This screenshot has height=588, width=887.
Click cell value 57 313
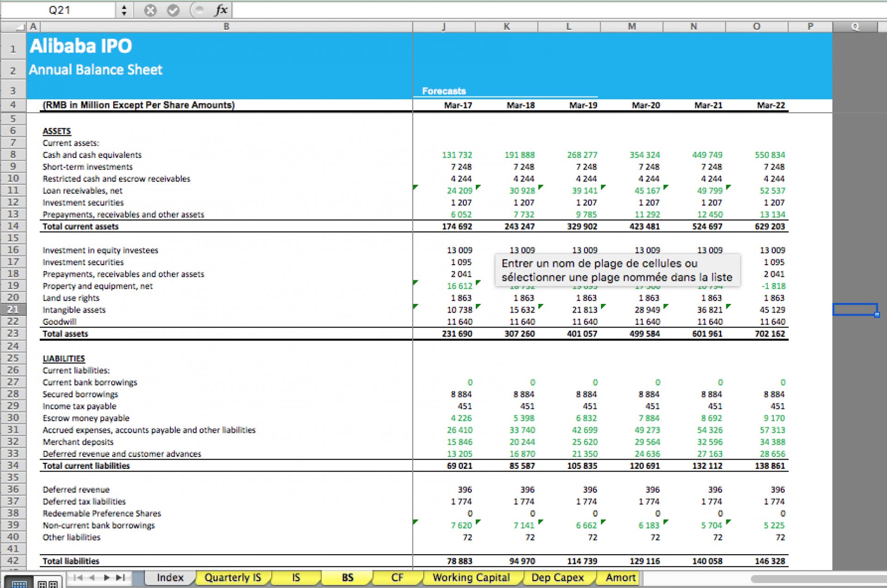(772, 430)
